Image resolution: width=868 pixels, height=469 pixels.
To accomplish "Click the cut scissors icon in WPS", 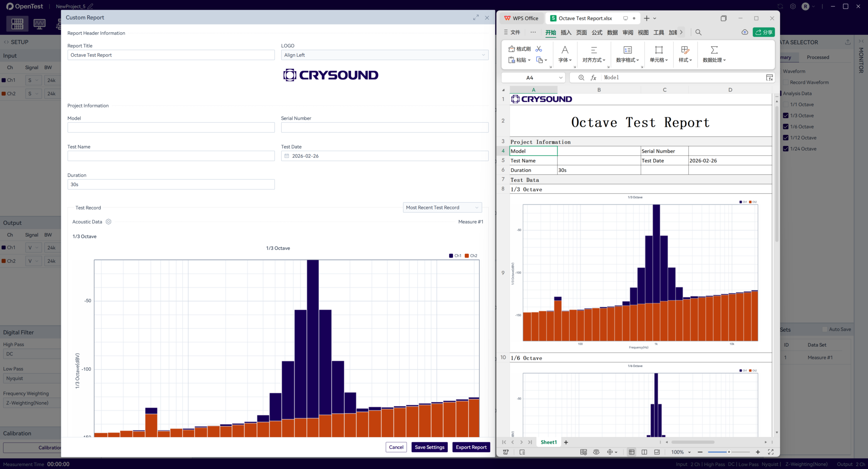I will (x=539, y=49).
